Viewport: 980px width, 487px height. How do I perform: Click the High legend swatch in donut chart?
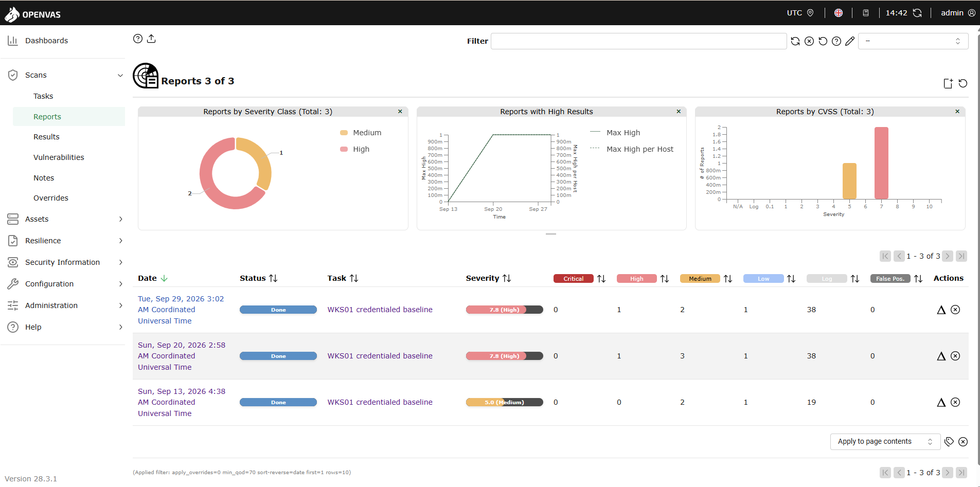344,149
